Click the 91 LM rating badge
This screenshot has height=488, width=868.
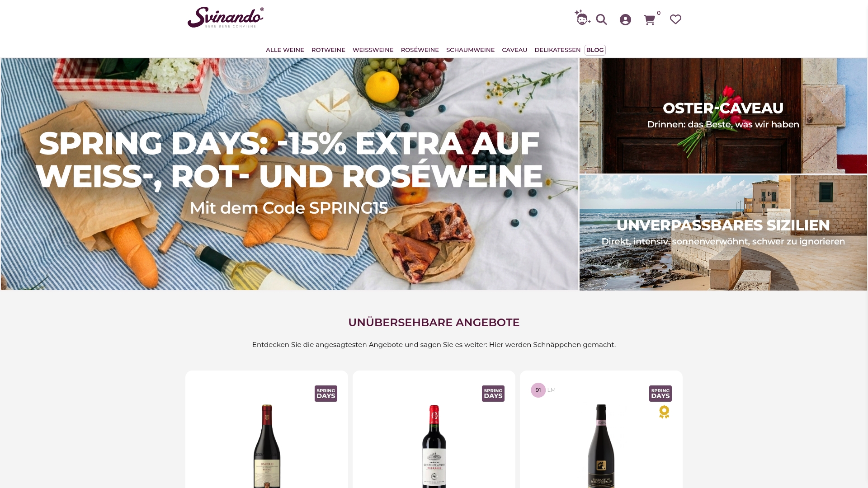click(543, 390)
